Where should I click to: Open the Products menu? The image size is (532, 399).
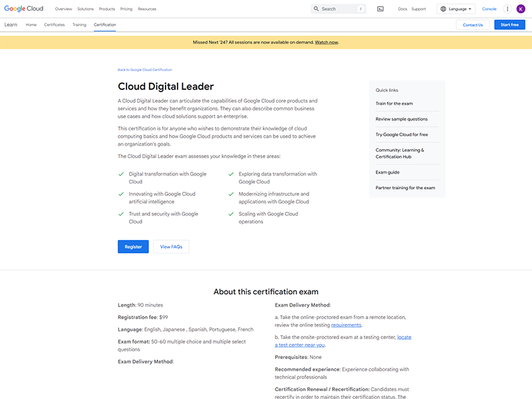107,9
